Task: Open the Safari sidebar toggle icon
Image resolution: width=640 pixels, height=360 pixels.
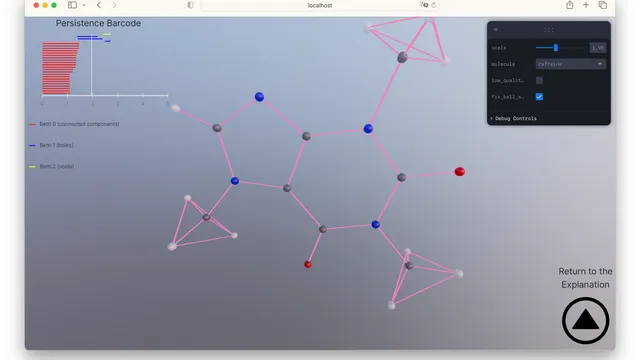Action: pyautogui.click(x=72, y=5)
